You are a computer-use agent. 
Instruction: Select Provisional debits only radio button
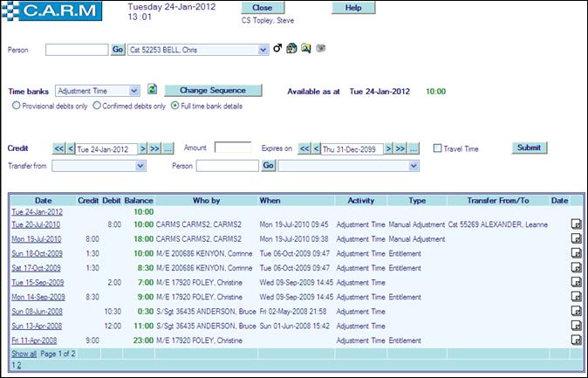point(17,106)
